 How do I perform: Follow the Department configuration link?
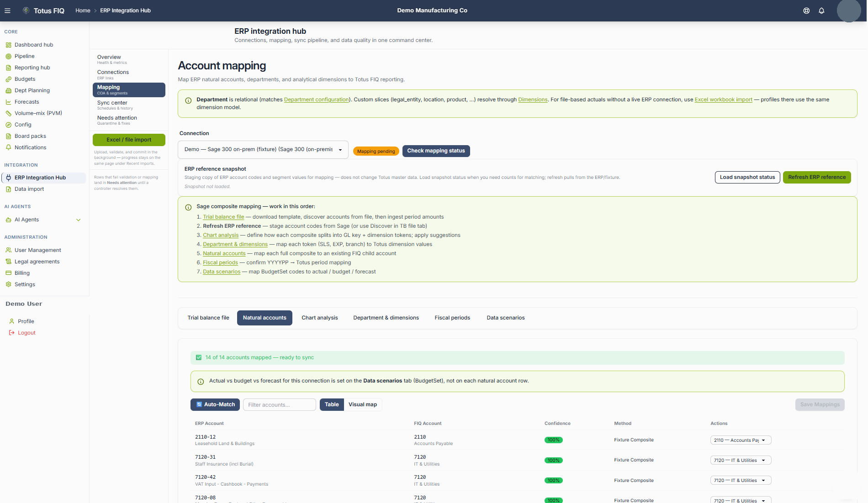[x=317, y=100]
